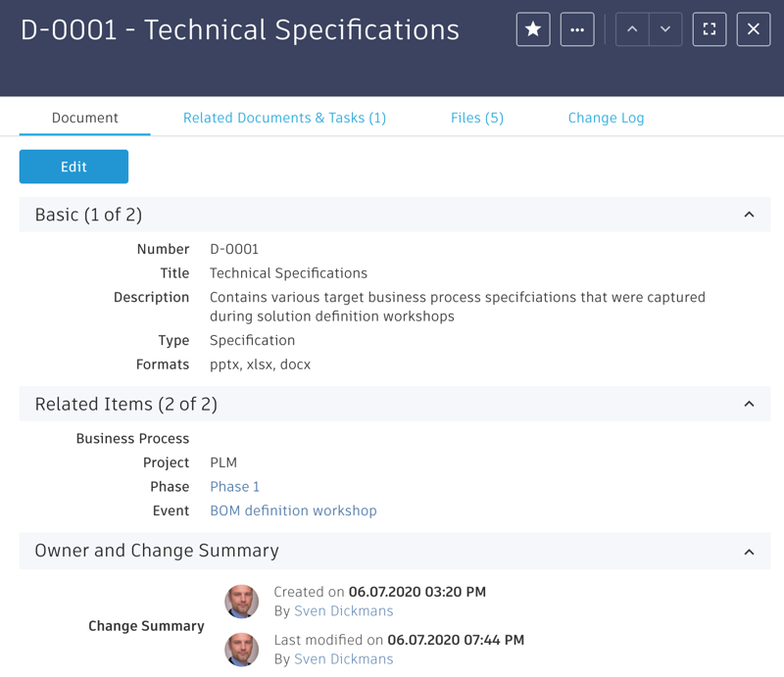Go to previous record with up arrow
The height and width of the screenshot is (677, 784).
(632, 29)
